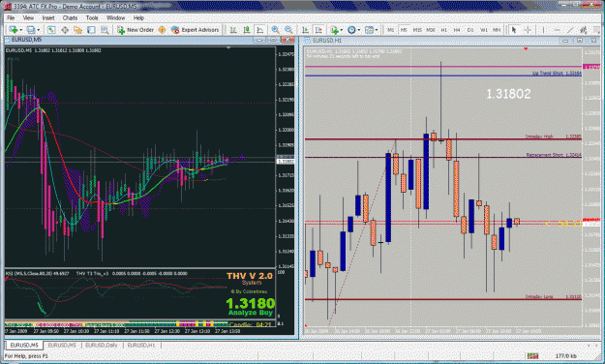Select the W1 timeframe
This screenshot has height=364, width=605.
[x=483, y=30]
